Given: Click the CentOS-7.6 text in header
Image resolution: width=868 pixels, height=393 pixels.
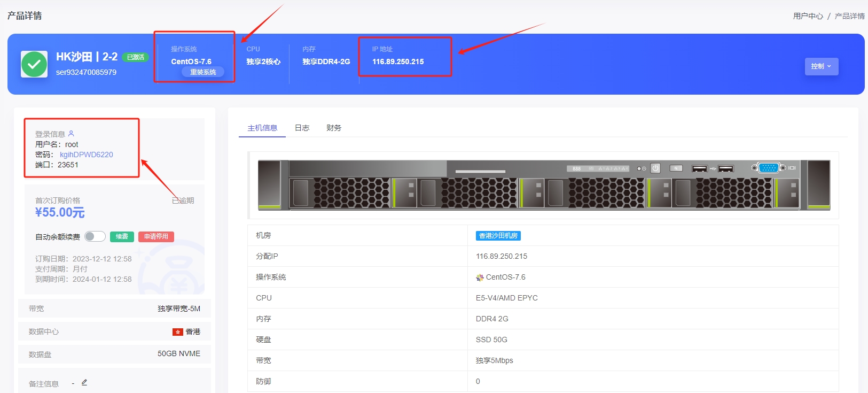Looking at the screenshot, I should point(191,61).
